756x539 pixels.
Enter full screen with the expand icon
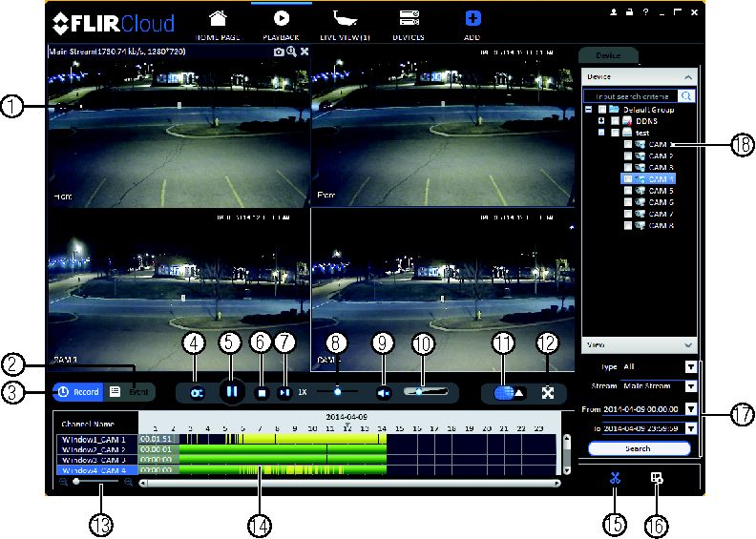point(548,393)
